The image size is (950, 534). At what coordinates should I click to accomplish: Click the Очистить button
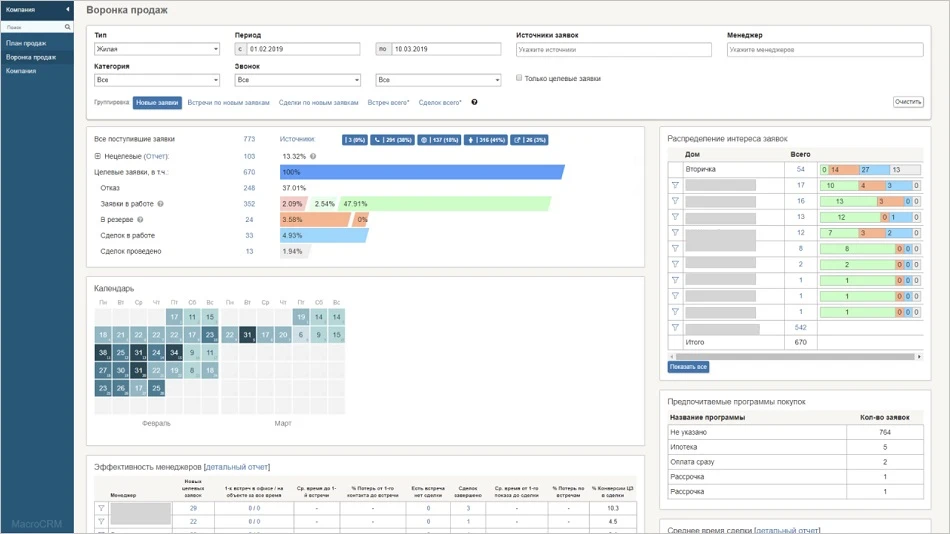click(x=907, y=102)
